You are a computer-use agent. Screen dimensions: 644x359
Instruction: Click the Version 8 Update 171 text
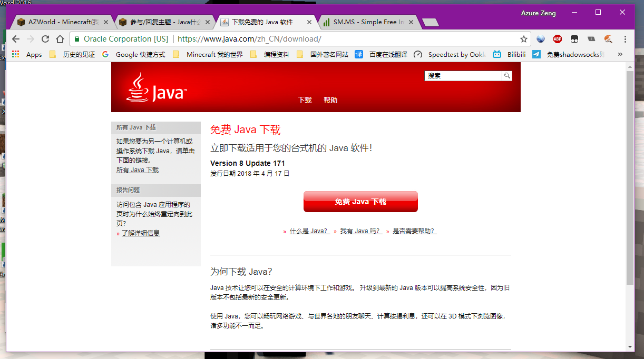pos(248,163)
